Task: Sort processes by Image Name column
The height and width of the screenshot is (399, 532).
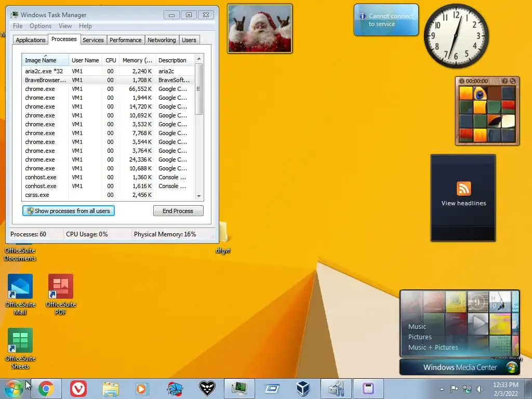Action: click(x=45, y=60)
